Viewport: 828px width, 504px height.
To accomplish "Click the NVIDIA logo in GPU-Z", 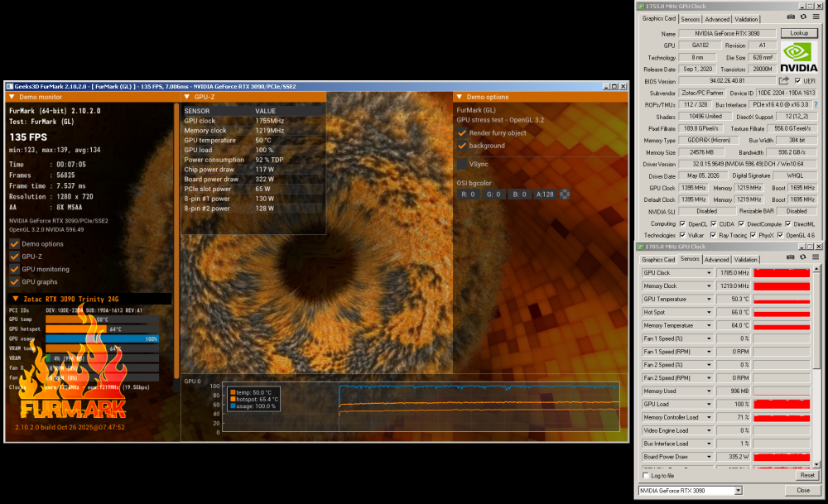I will pyautogui.click(x=798, y=57).
